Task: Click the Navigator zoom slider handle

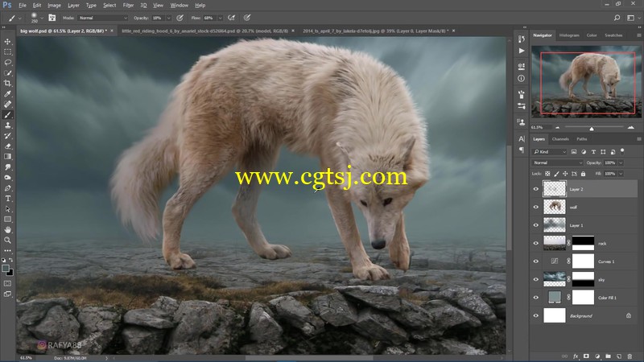Action: [x=592, y=129]
